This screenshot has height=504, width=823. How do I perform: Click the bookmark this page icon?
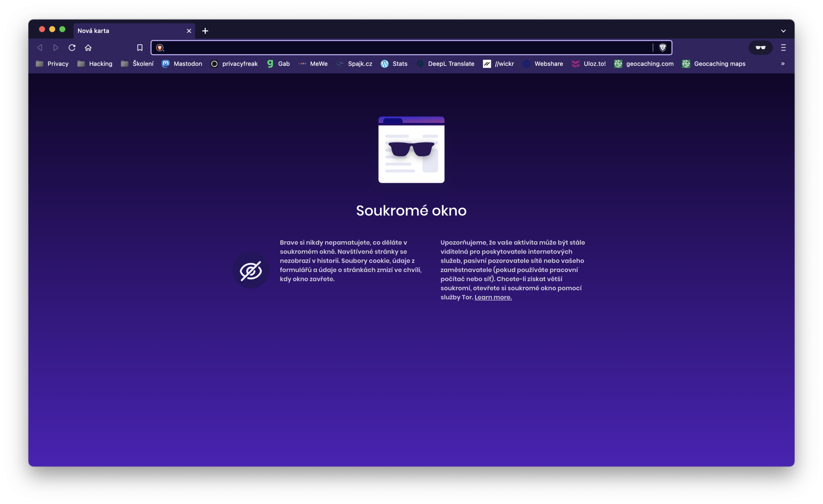(140, 48)
